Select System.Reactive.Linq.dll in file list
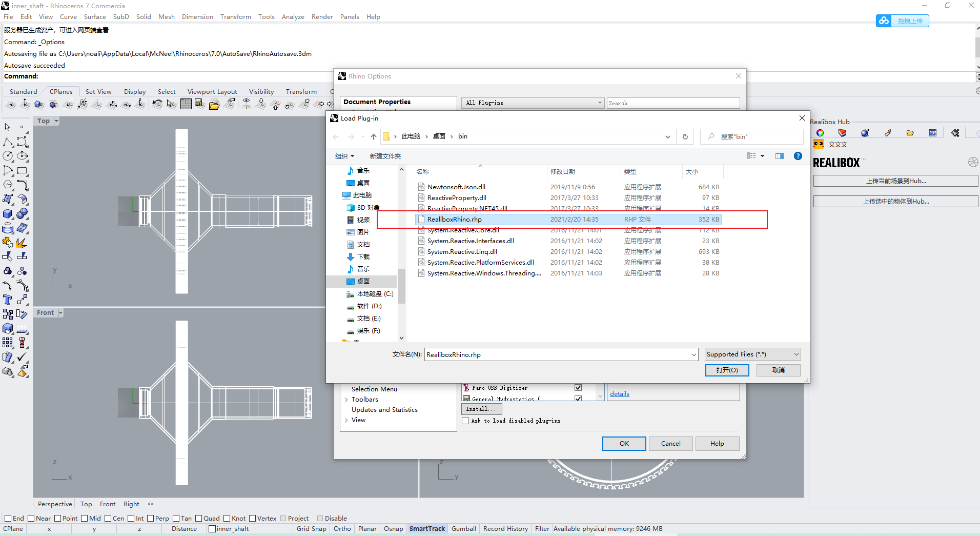Image resolution: width=980 pixels, height=536 pixels. 462,251
